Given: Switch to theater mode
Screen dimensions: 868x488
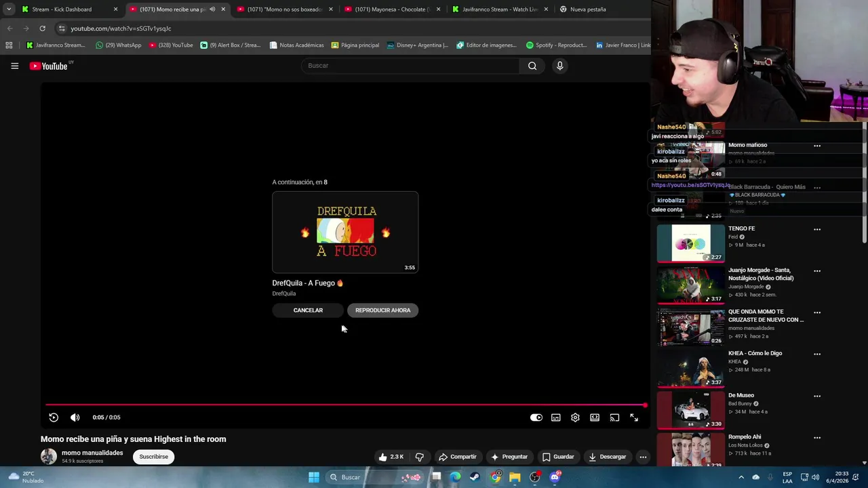Looking at the screenshot, I should click(x=595, y=418).
